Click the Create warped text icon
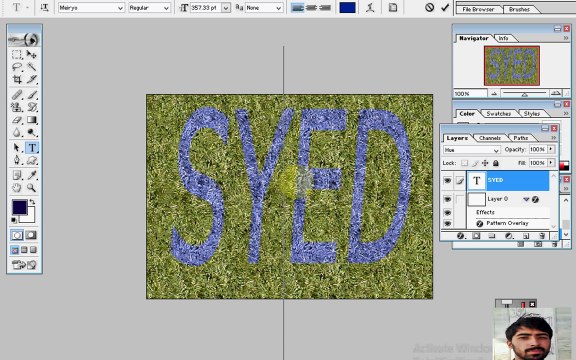The width and height of the screenshot is (576, 360). (370, 8)
